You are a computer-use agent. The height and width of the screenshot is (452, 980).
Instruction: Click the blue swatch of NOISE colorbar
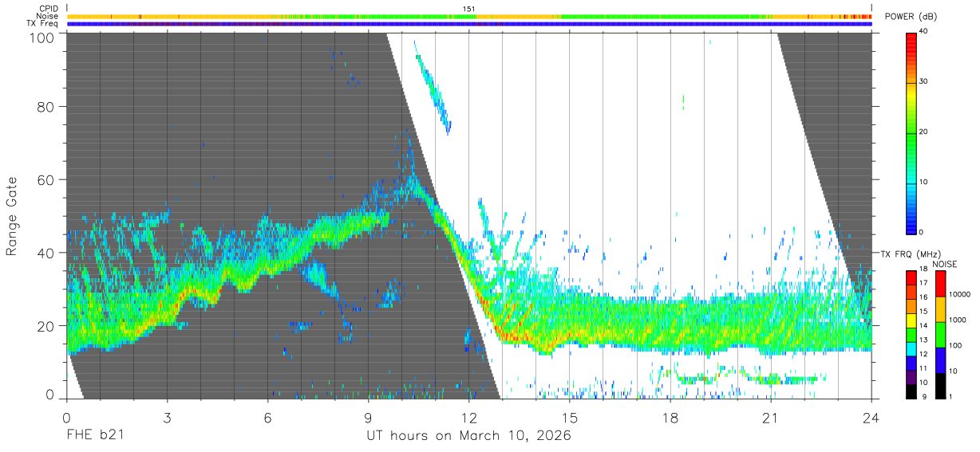[x=940, y=360]
